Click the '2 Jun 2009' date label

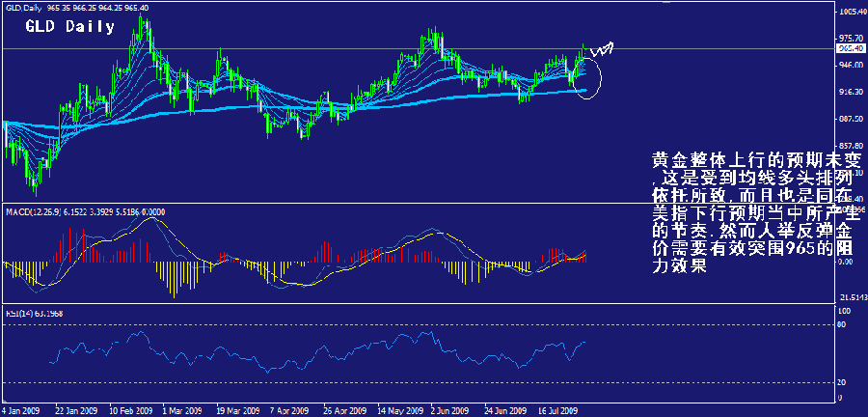[x=450, y=411]
